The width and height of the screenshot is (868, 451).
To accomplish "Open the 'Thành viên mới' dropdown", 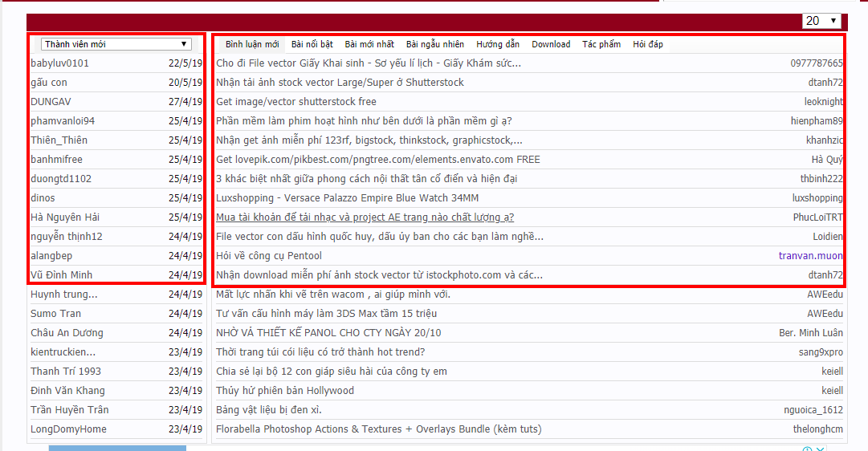I will pyautogui.click(x=116, y=44).
